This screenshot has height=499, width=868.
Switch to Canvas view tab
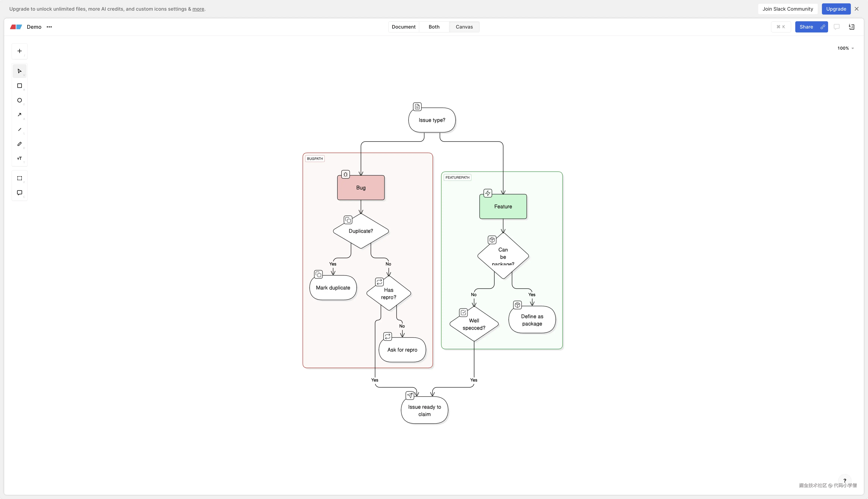[464, 27]
